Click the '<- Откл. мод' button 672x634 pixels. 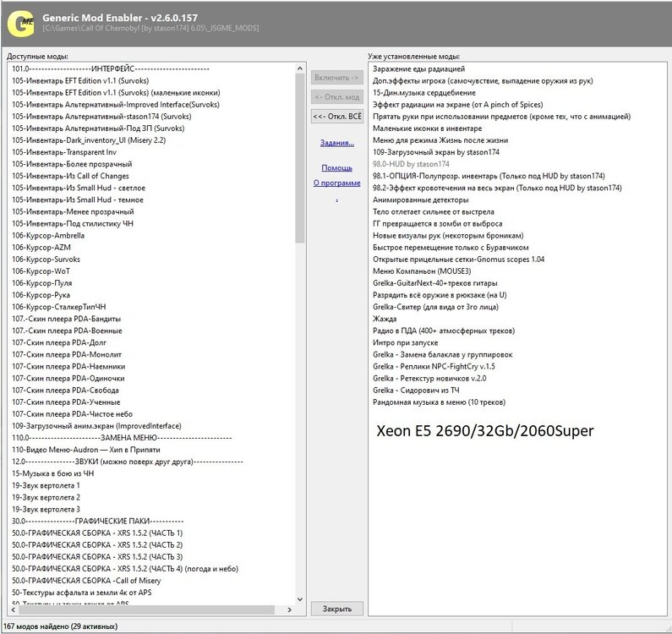point(336,96)
